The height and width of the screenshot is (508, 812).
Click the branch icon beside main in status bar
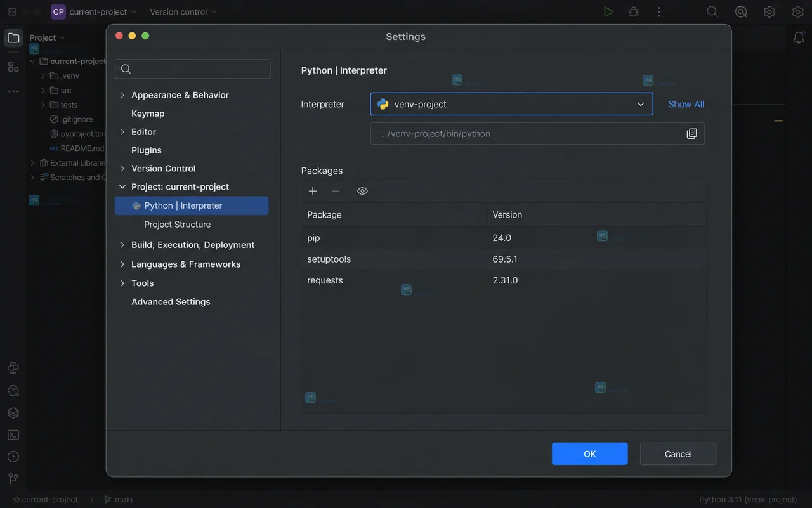108,500
